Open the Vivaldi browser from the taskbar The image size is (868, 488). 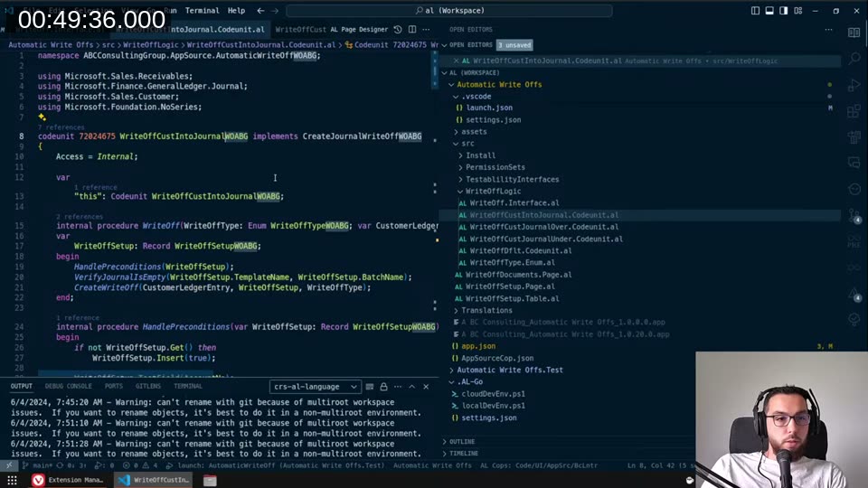(38, 480)
